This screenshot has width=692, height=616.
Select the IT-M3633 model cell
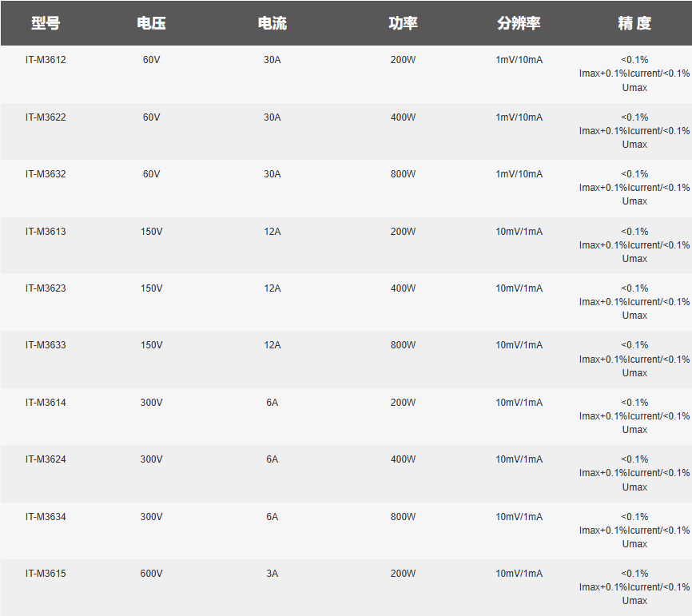point(46,344)
